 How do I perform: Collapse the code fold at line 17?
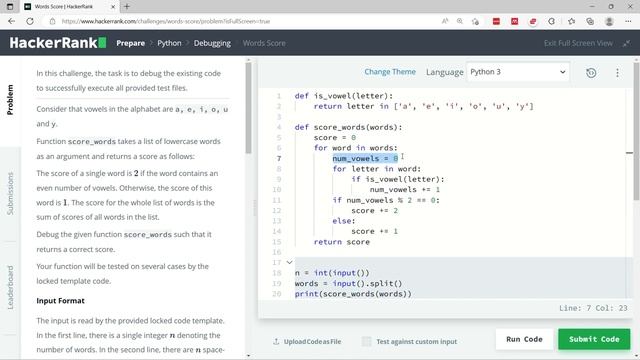tap(289, 262)
